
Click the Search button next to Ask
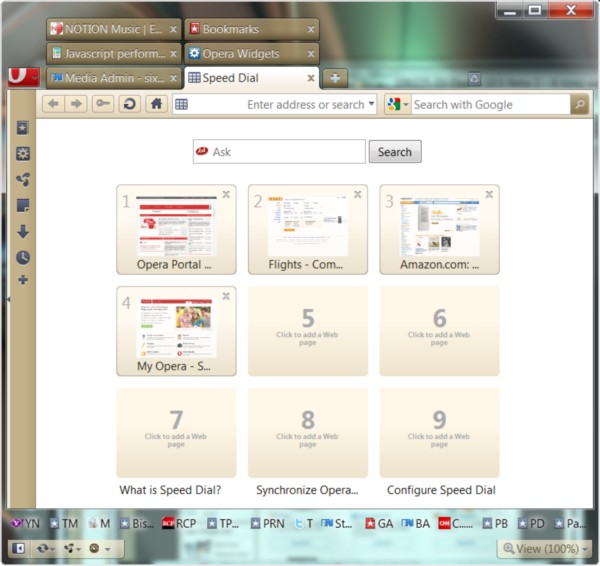tap(395, 152)
